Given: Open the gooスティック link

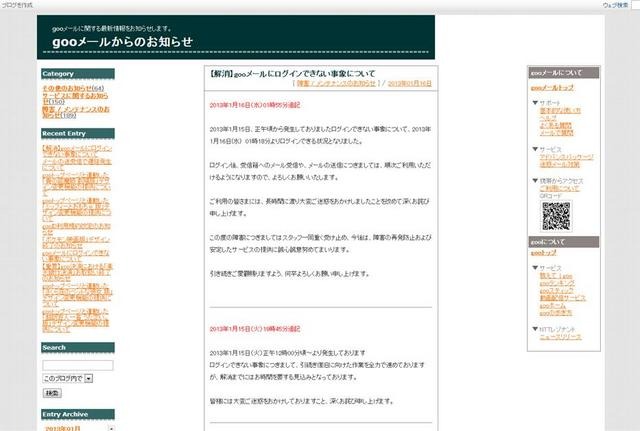Looking at the screenshot, I should point(556,291).
